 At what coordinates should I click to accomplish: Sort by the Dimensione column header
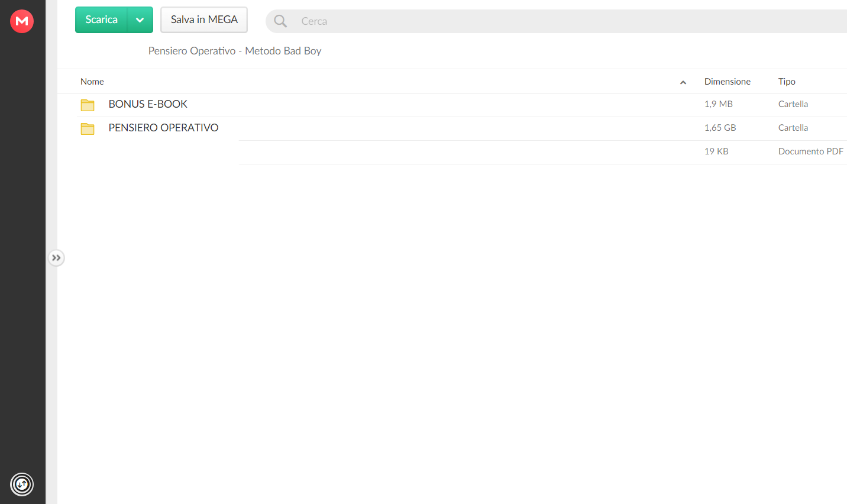click(x=728, y=82)
